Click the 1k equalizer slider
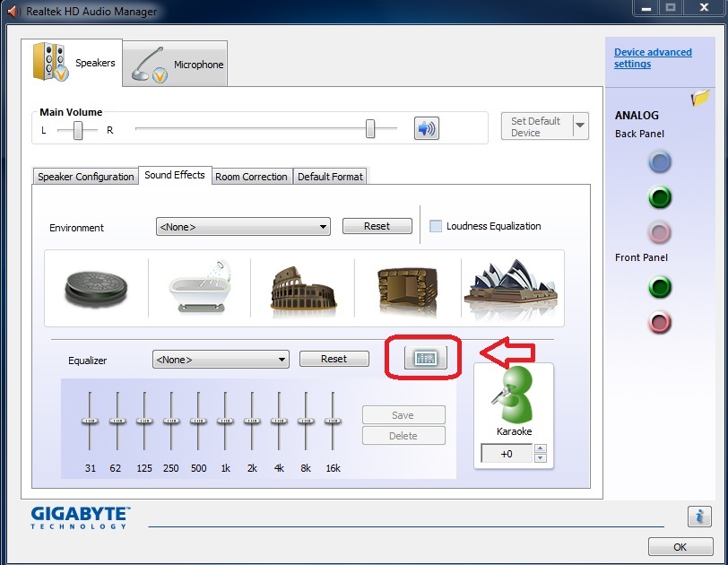This screenshot has height=565, width=728. [x=225, y=422]
